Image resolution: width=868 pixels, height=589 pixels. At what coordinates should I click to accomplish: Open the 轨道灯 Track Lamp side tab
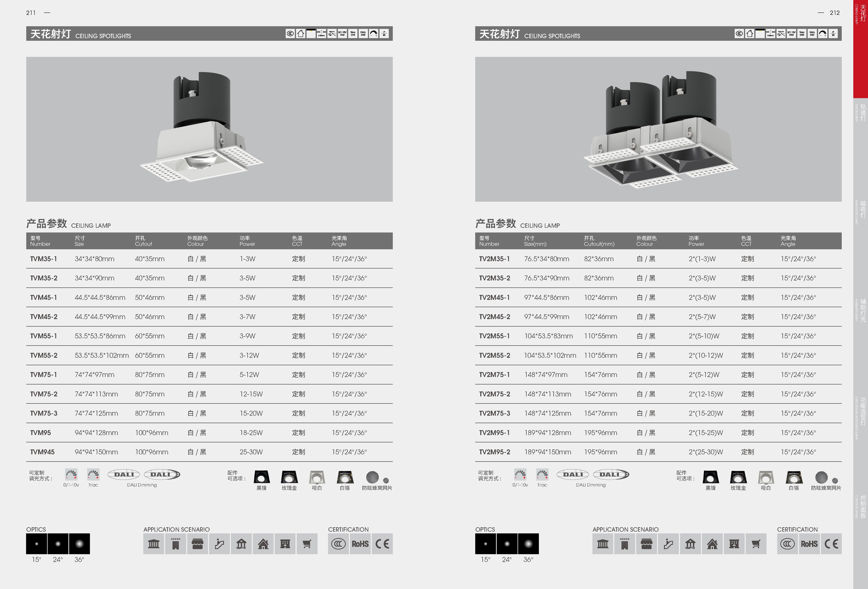862,113
